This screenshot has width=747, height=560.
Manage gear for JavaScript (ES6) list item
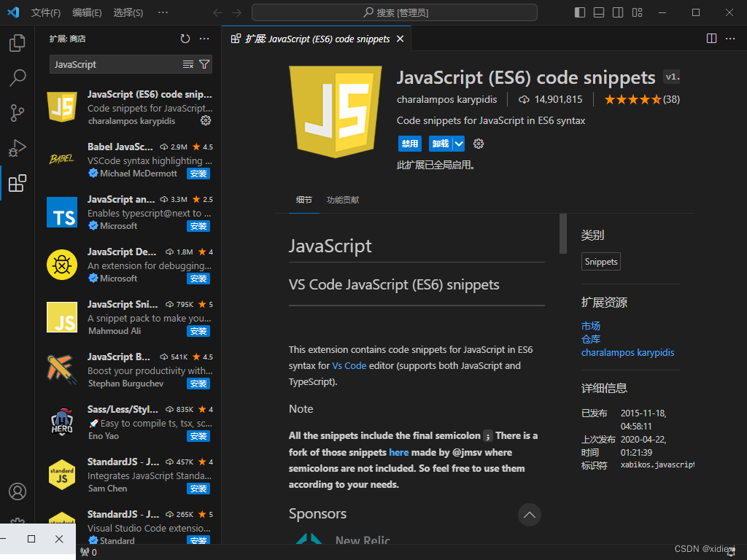[x=206, y=120]
